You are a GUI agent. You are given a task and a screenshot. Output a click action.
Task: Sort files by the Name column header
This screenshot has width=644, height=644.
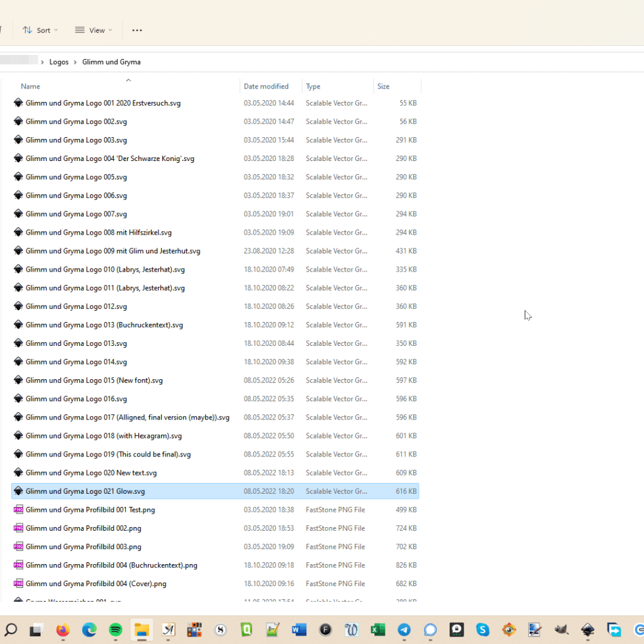tap(30, 87)
